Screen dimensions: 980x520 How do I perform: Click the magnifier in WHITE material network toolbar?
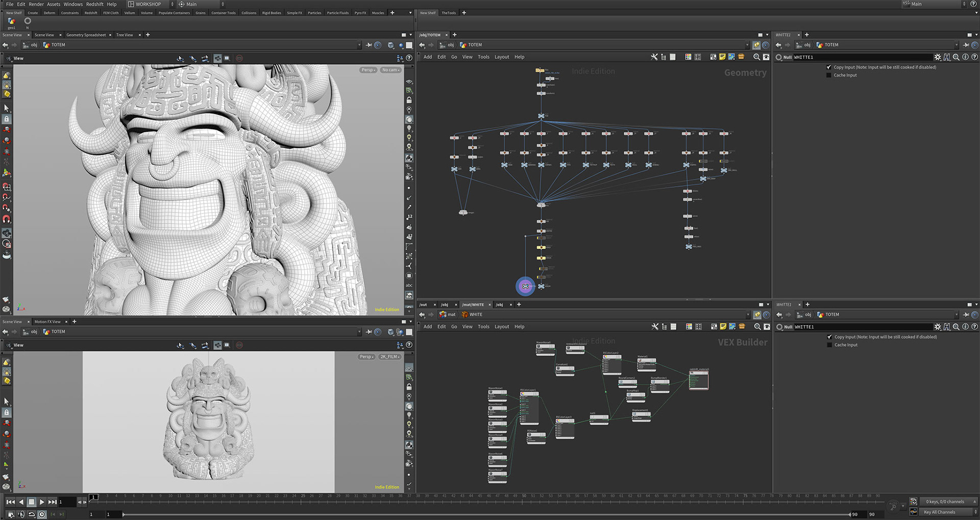point(757,327)
